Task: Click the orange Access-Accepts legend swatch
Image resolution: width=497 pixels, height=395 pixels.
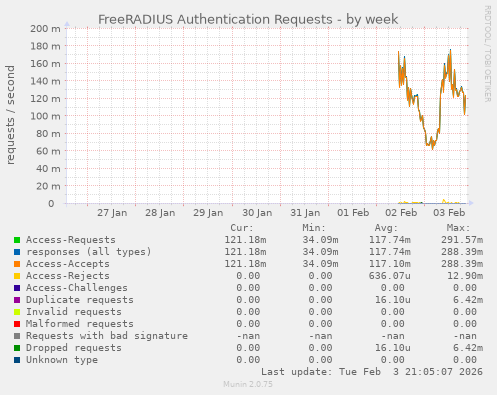Action: [x=17, y=264]
